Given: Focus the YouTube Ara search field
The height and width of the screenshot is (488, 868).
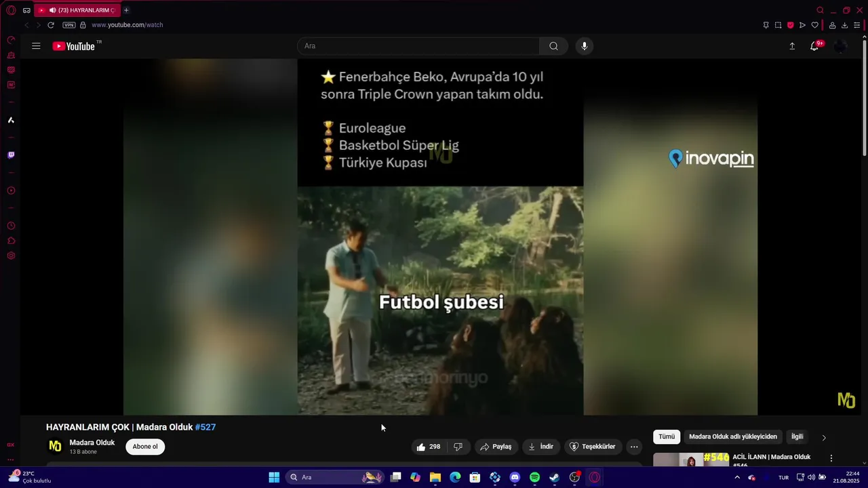Looking at the screenshot, I should (418, 46).
